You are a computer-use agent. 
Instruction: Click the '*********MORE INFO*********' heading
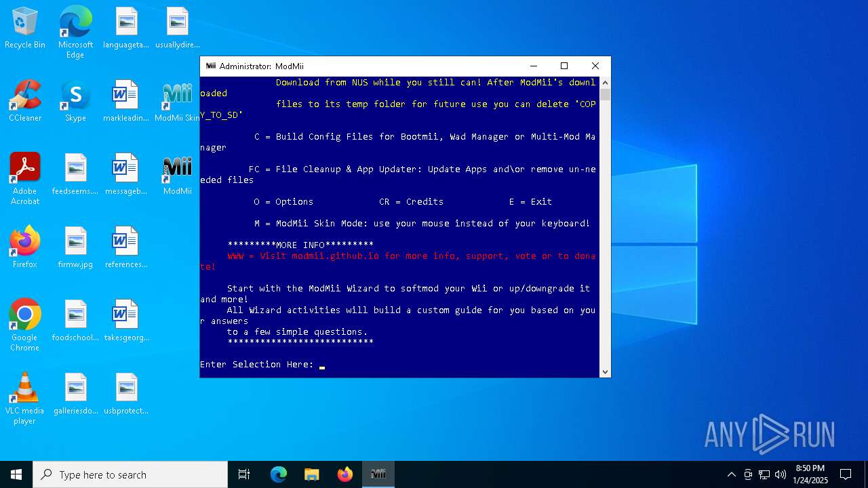click(300, 245)
